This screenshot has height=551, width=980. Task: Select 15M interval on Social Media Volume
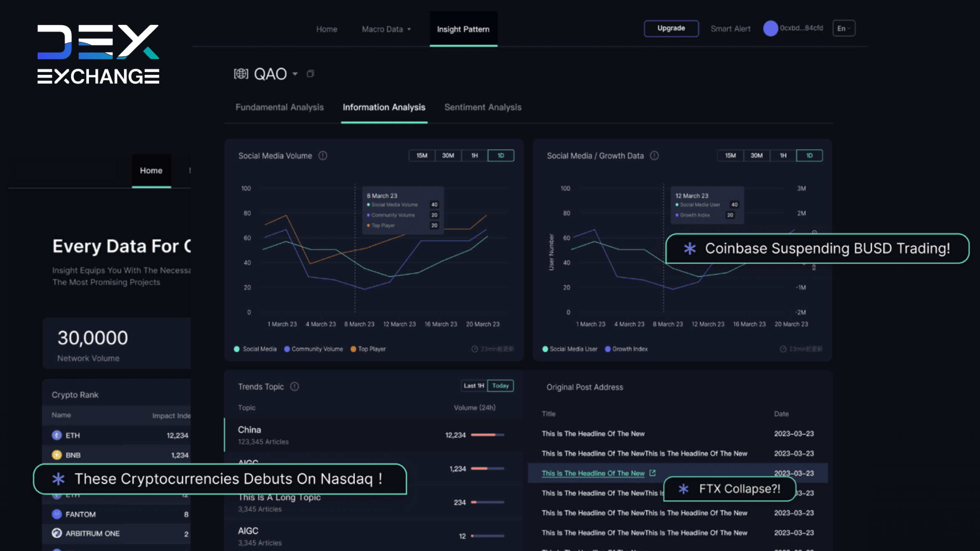point(422,156)
